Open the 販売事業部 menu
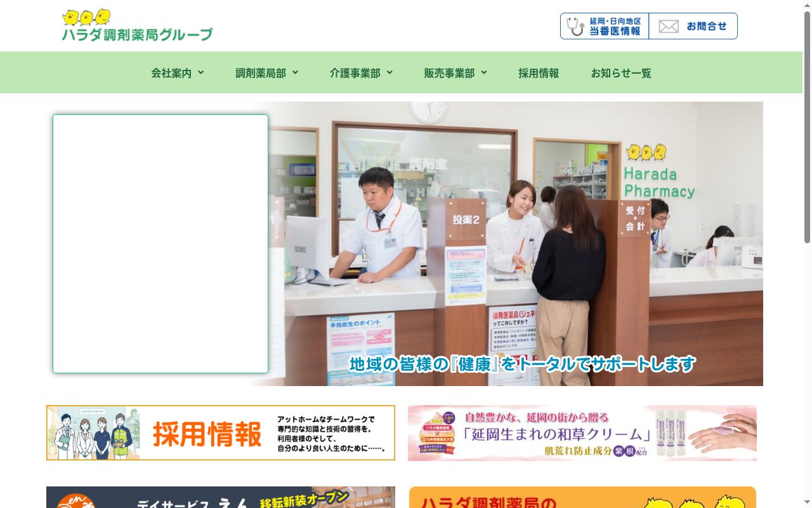Viewport: 812px width, 508px height. click(x=449, y=73)
